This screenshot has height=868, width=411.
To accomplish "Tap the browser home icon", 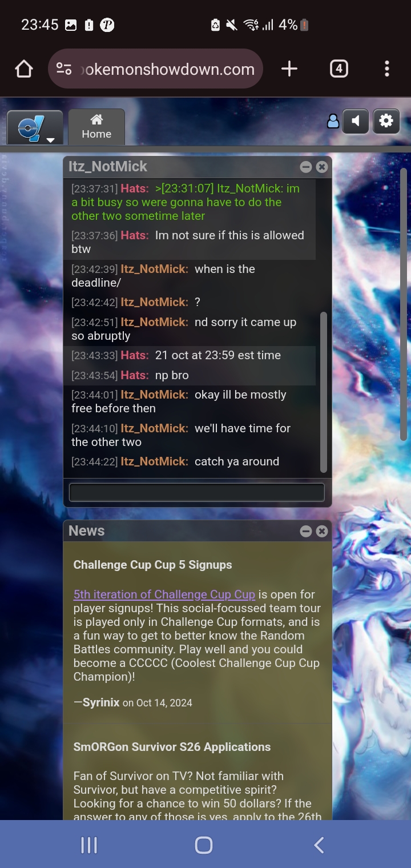I will [24, 69].
